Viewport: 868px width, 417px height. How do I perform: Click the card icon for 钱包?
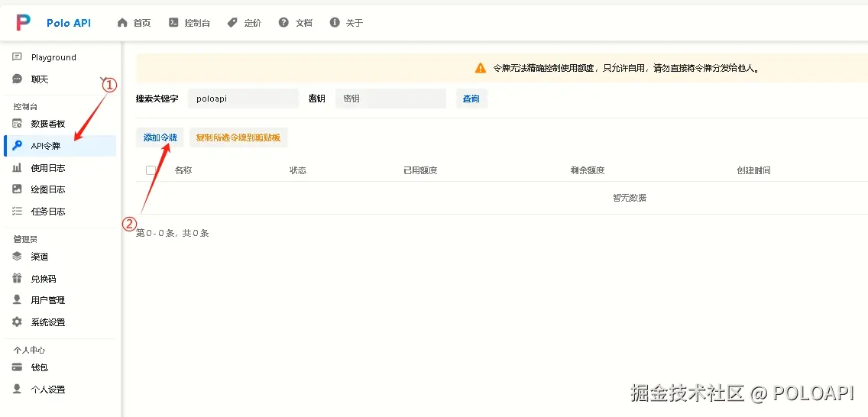click(x=17, y=367)
